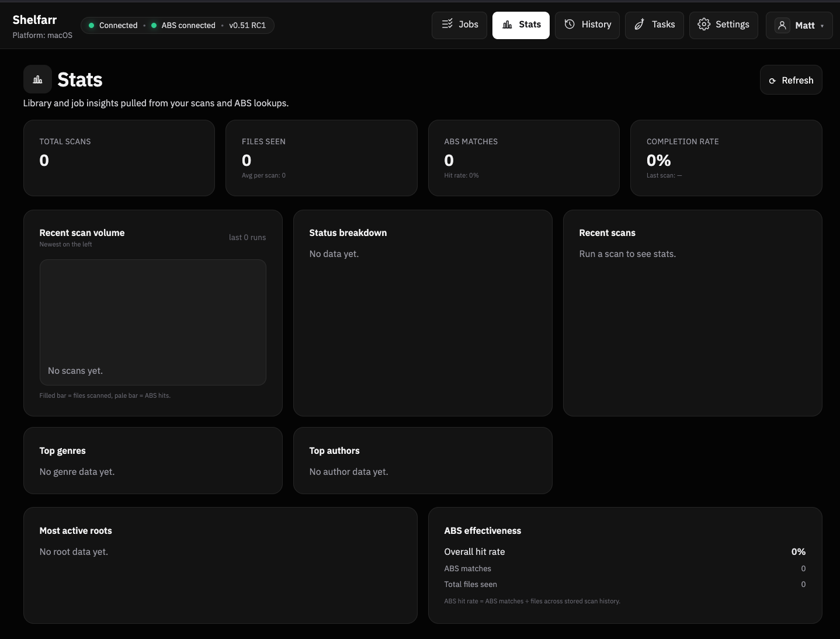Click the History clock icon
This screenshot has height=639, width=840.
pyautogui.click(x=570, y=24)
